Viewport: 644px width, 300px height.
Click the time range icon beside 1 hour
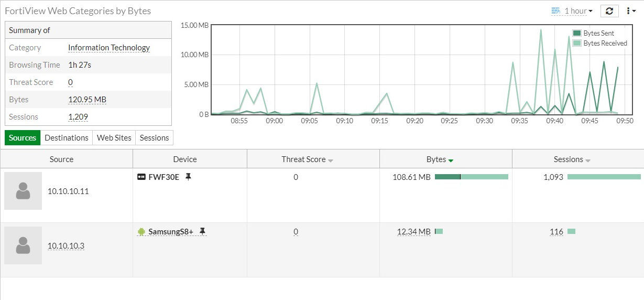click(x=556, y=11)
